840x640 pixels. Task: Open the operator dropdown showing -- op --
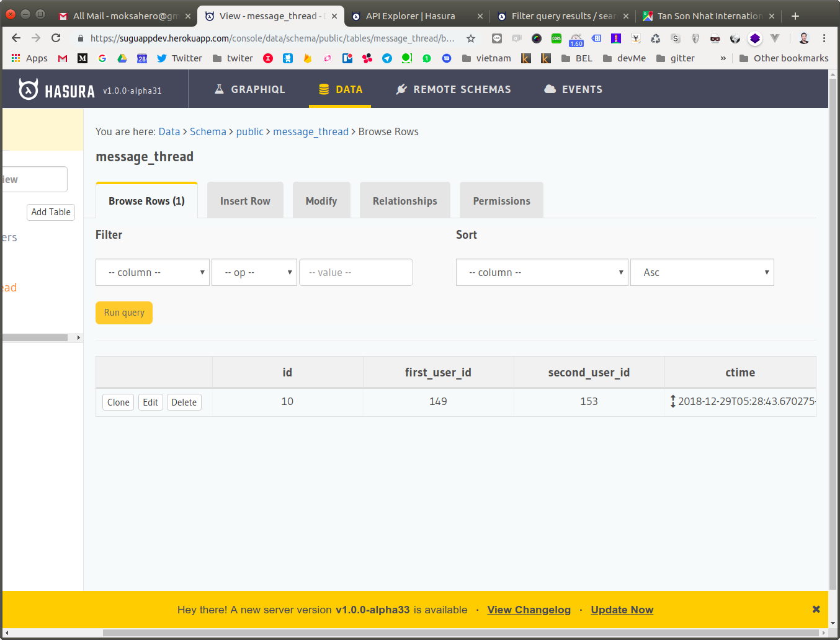254,272
